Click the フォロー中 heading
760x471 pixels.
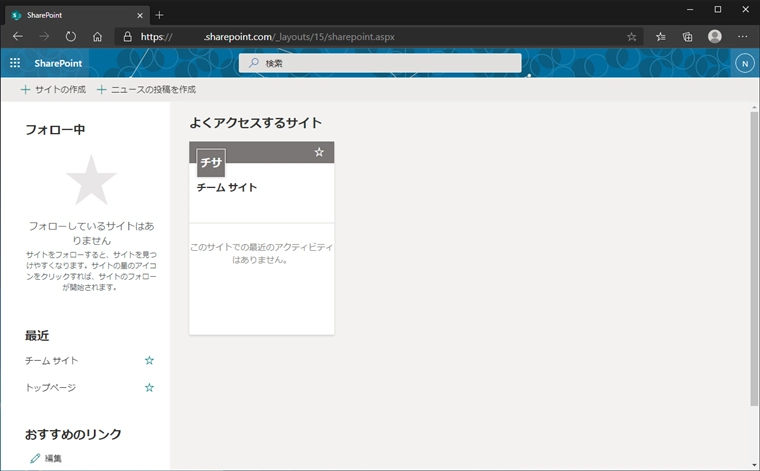pyautogui.click(x=55, y=130)
